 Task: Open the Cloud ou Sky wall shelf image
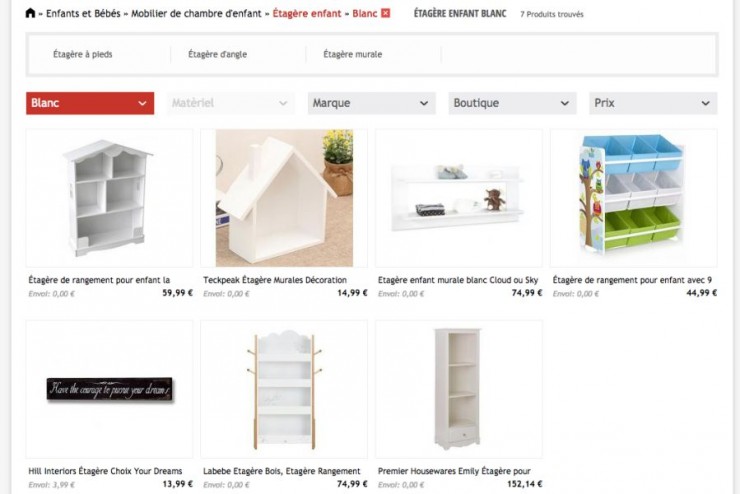459,198
